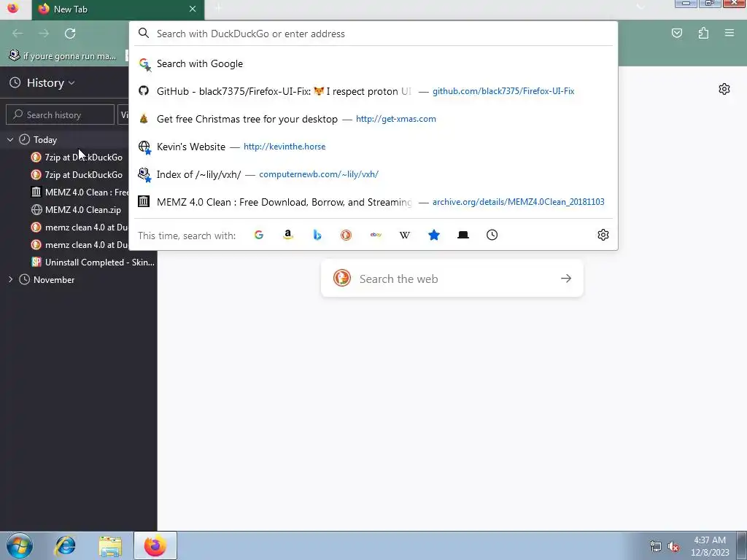This screenshot has height=560, width=747.
Task: Open search settings gear in dropdown
Action: point(603,235)
